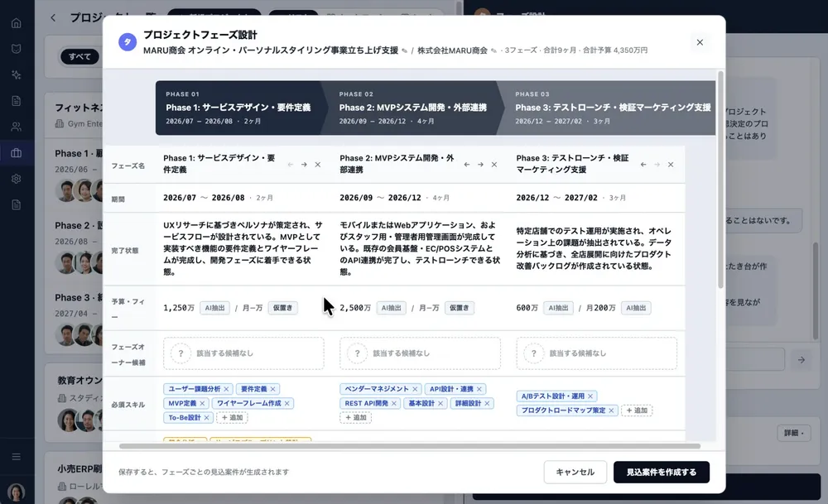The image size is (828, 504).
Task: Edit Phase 1 completion state description
Action: click(243, 248)
